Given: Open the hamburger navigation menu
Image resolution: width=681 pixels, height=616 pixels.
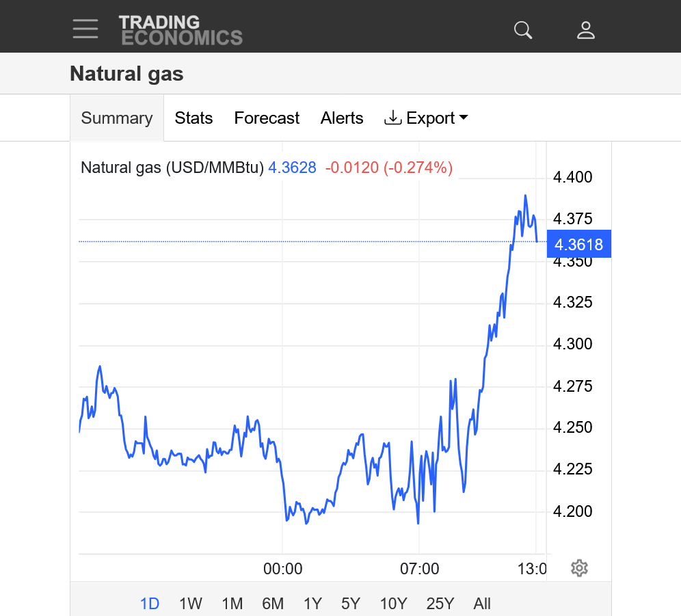Looking at the screenshot, I should [85, 29].
